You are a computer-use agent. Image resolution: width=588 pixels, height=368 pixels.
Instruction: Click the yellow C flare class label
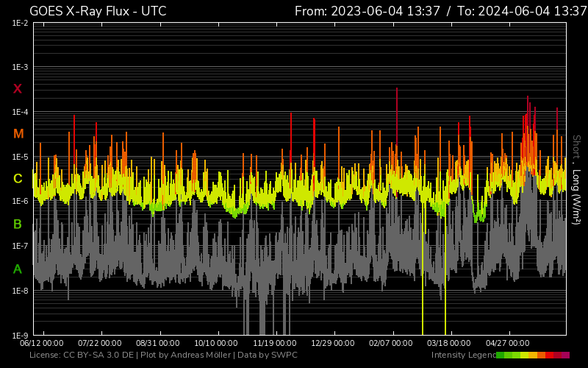[x=18, y=179]
